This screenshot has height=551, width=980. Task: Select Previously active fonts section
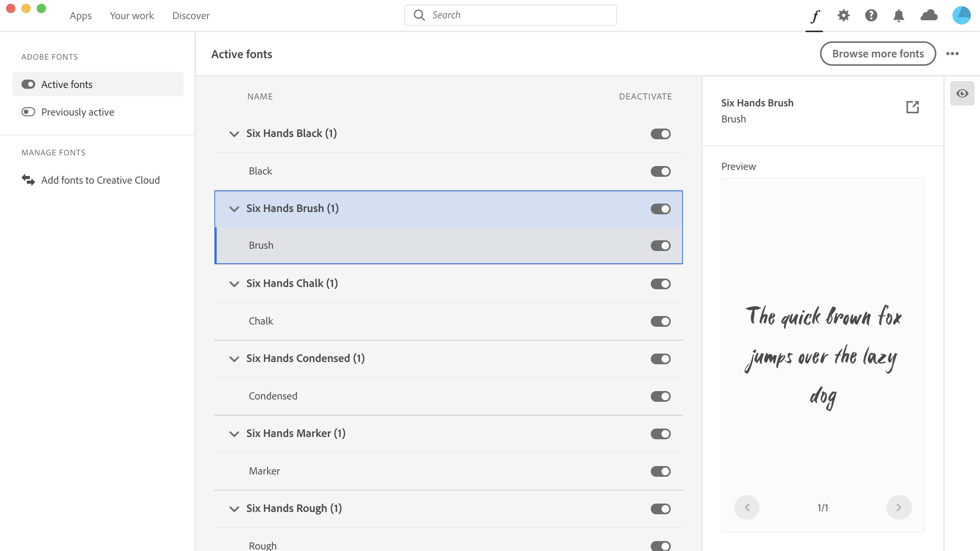click(77, 112)
